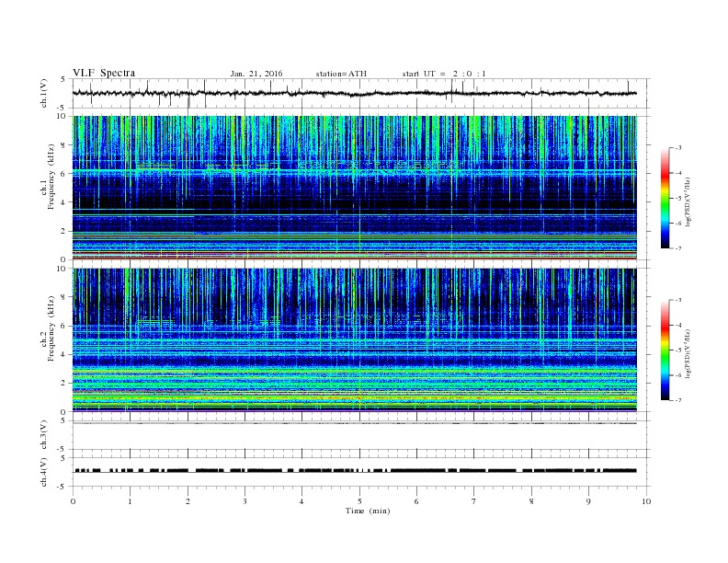Click the ch.2 "Frequency (kHz)" axis label
The height and width of the screenshot is (563, 728).
point(51,328)
